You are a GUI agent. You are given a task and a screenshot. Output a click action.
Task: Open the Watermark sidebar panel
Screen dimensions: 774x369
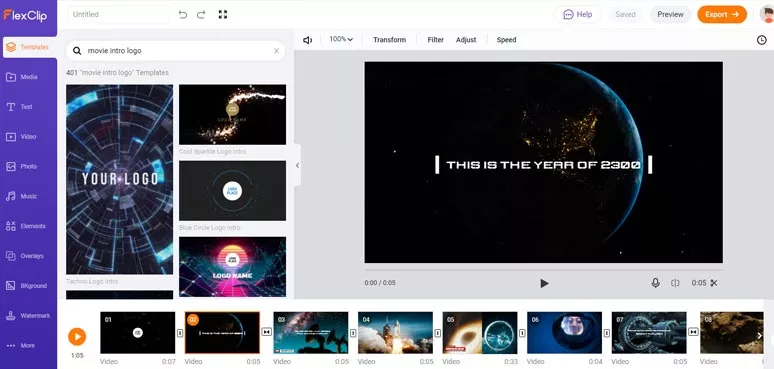tap(29, 316)
